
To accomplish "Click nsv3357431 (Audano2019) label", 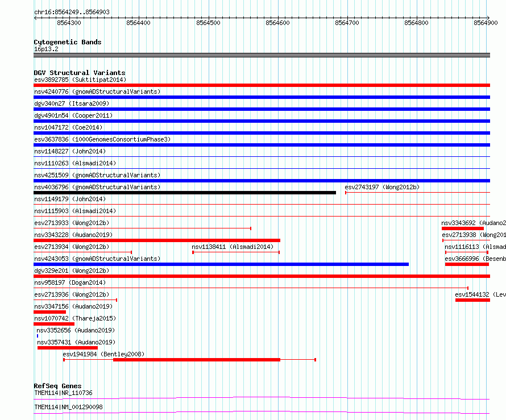I will pyautogui.click(x=76, y=342).
